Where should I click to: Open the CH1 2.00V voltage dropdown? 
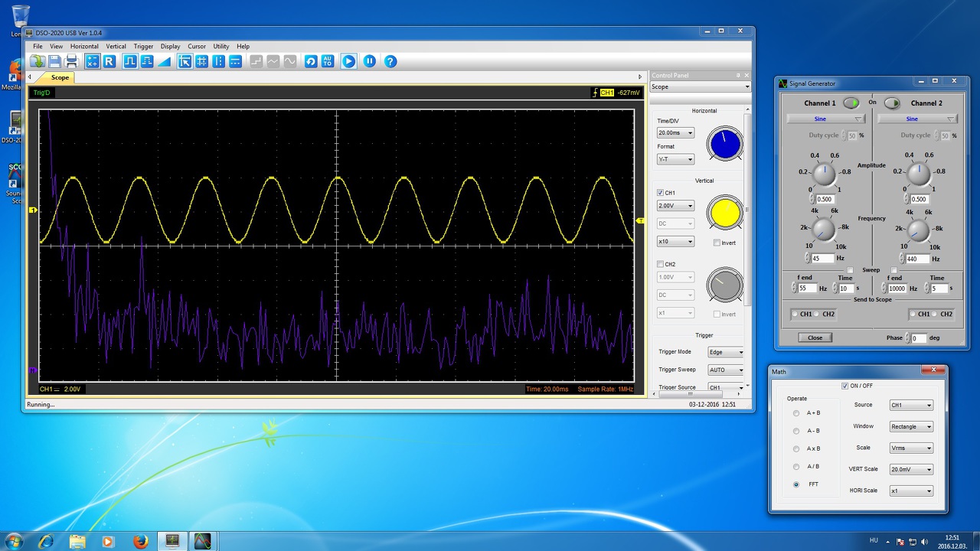[675, 206]
